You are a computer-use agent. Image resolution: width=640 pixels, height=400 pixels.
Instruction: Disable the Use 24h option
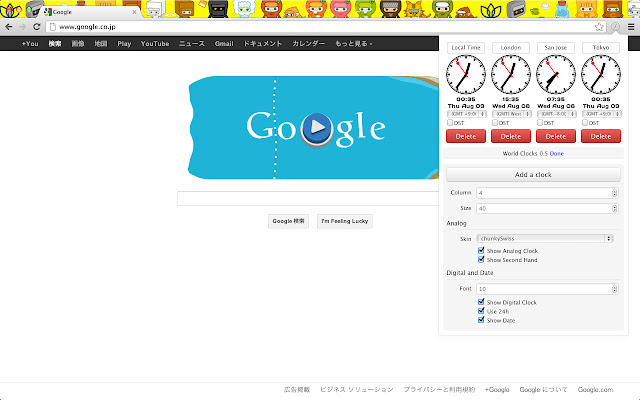pyautogui.click(x=481, y=311)
